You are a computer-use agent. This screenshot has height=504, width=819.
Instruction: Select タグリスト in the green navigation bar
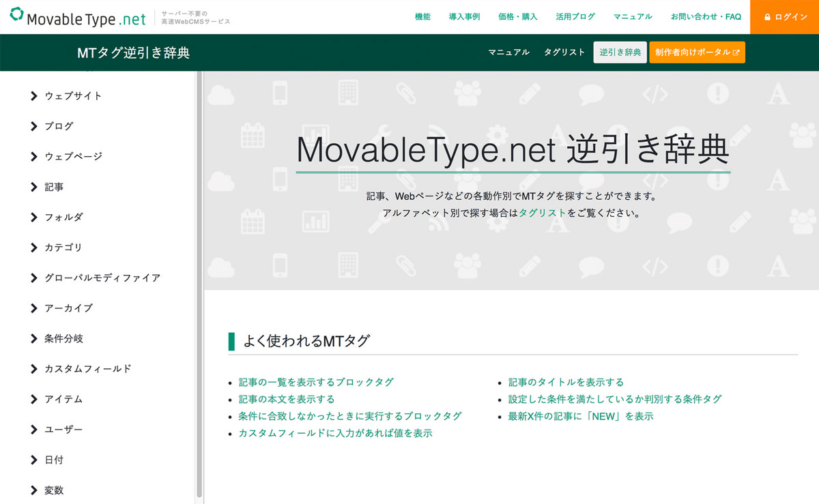tap(564, 53)
